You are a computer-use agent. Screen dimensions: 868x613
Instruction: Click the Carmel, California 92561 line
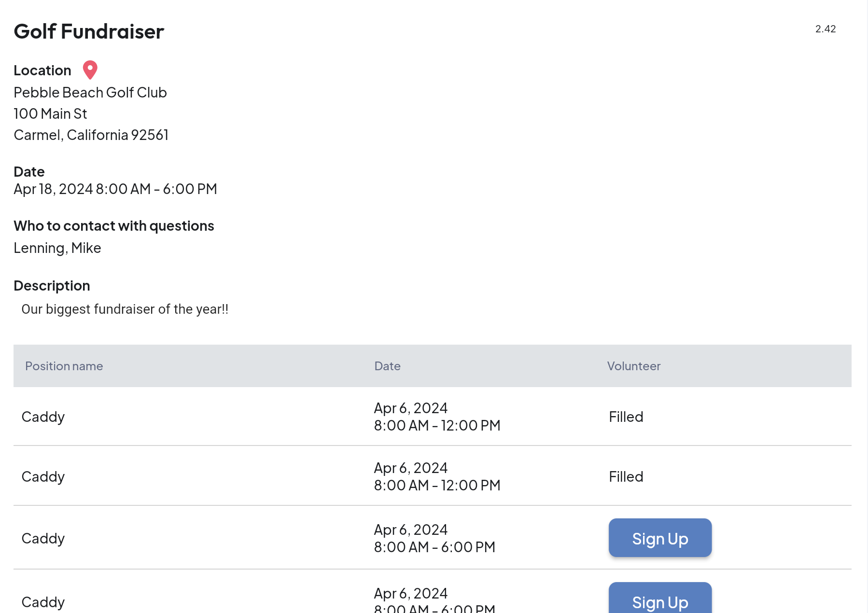pos(91,135)
